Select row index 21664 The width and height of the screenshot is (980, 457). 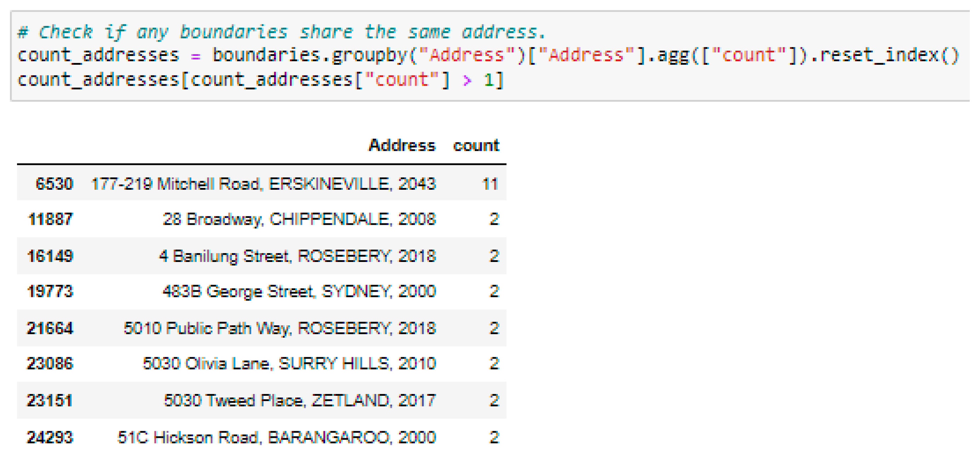pos(50,328)
